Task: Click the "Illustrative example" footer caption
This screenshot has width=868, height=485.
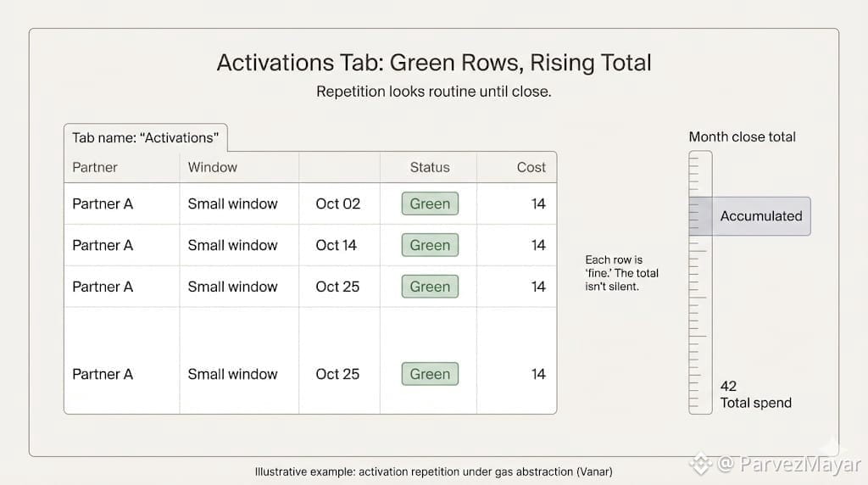Action: 433,471
